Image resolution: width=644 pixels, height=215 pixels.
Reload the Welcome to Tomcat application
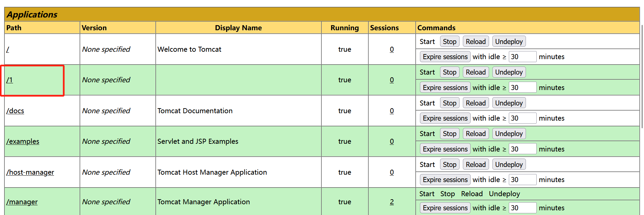pos(476,42)
